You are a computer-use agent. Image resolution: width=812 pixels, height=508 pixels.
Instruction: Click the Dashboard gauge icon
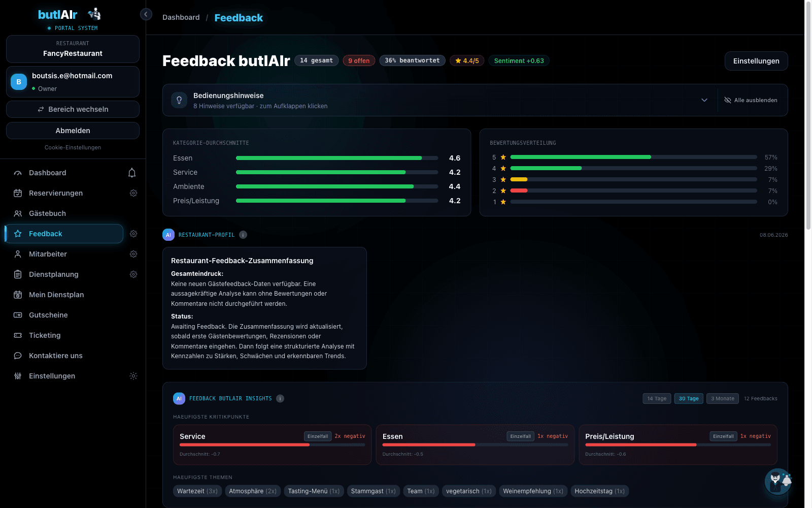click(x=18, y=173)
